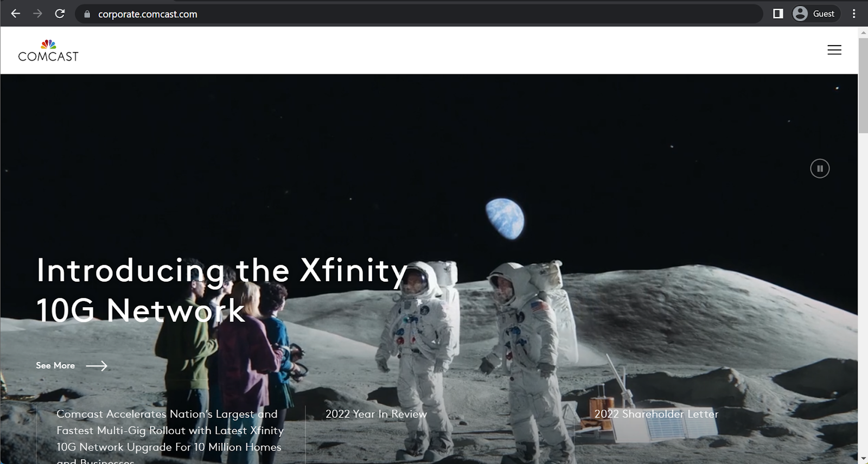The width and height of the screenshot is (868, 464).
Task: Click the vertical scrollbar thumb
Action: coord(863,85)
